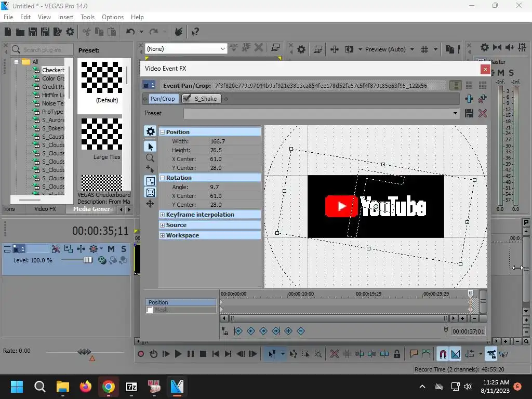Select the Pan/Crop chain button
Viewport: 532px width, 399px height.
(x=163, y=99)
